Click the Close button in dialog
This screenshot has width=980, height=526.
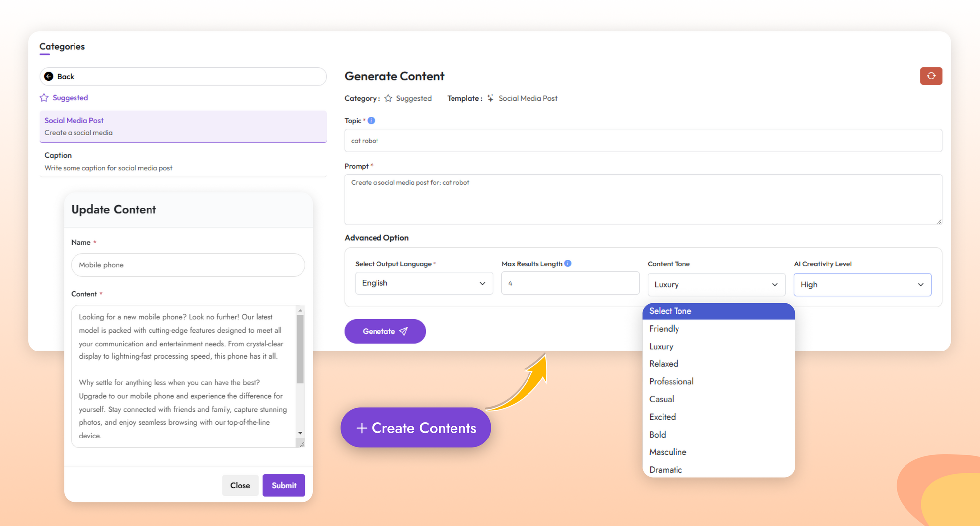pyautogui.click(x=240, y=485)
